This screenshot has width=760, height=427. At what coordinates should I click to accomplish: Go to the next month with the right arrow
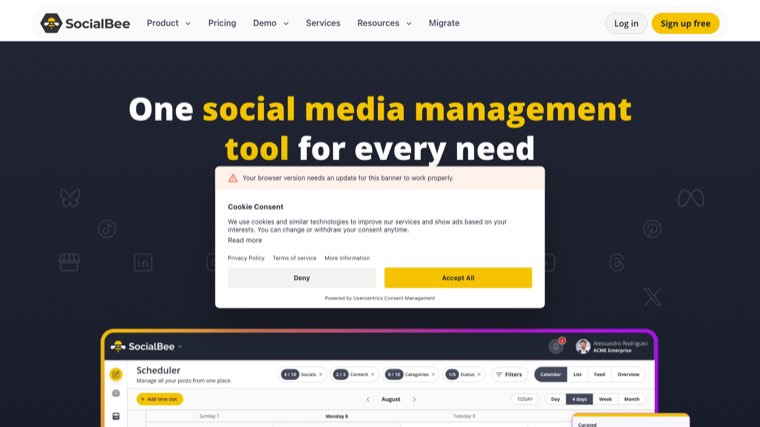pos(414,399)
